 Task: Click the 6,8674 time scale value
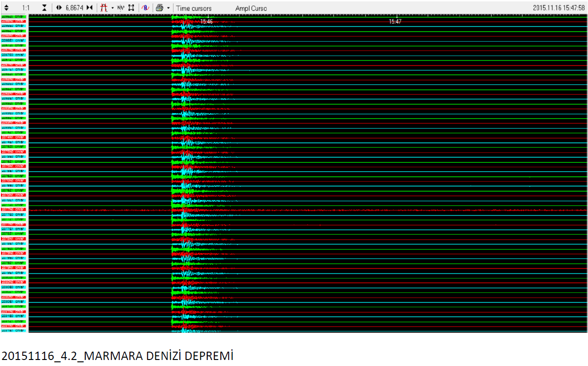tap(74, 8)
